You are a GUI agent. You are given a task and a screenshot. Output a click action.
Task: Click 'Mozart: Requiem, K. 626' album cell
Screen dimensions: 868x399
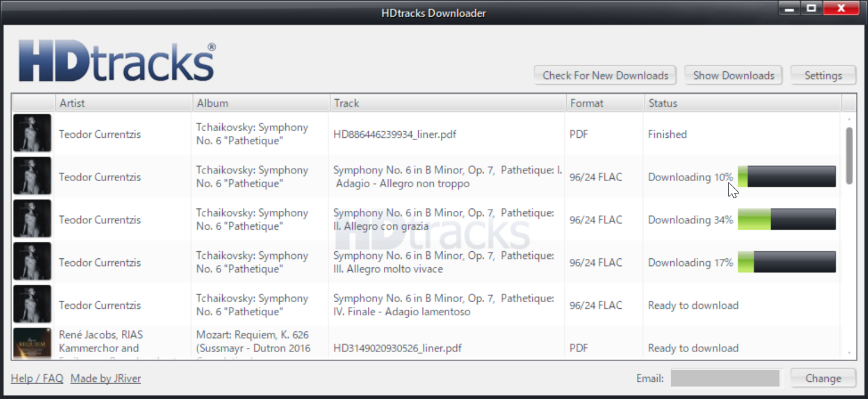[x=254, y=343]
